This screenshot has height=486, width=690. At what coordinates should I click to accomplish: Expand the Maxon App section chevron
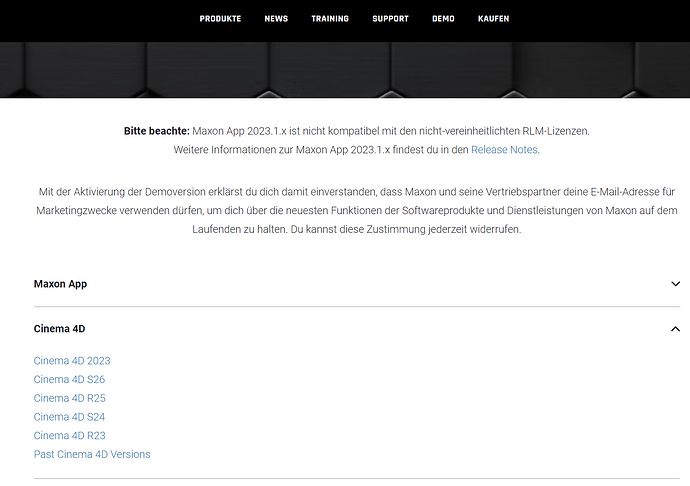pyautogui.click(x=675, y=284)
